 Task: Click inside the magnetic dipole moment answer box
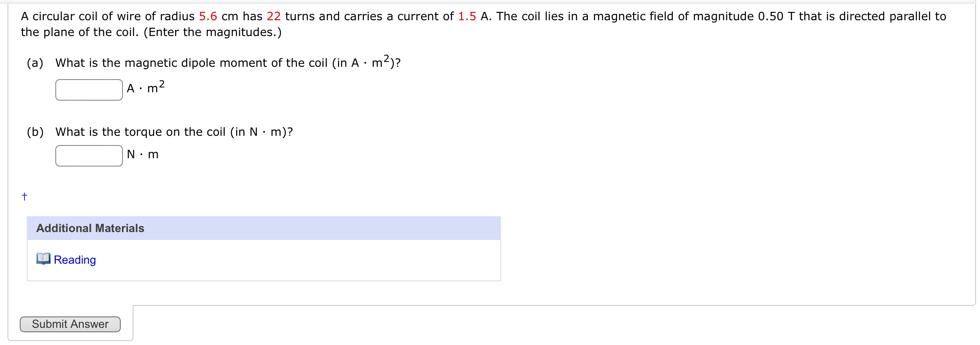coord(89,89)
